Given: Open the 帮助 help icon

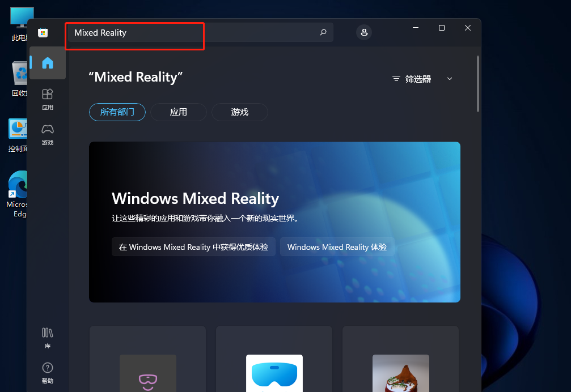Looking at the screenshot, I should point(48,372).
